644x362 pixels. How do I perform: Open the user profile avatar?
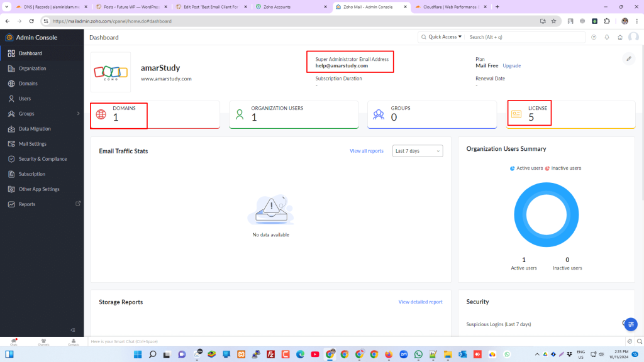(x=633, y=37)
